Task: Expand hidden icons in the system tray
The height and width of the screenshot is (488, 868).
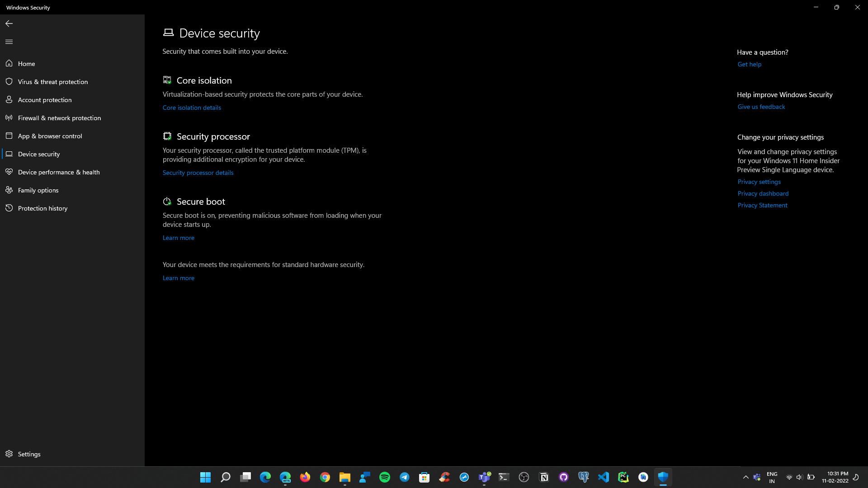Action: (746, 477)
